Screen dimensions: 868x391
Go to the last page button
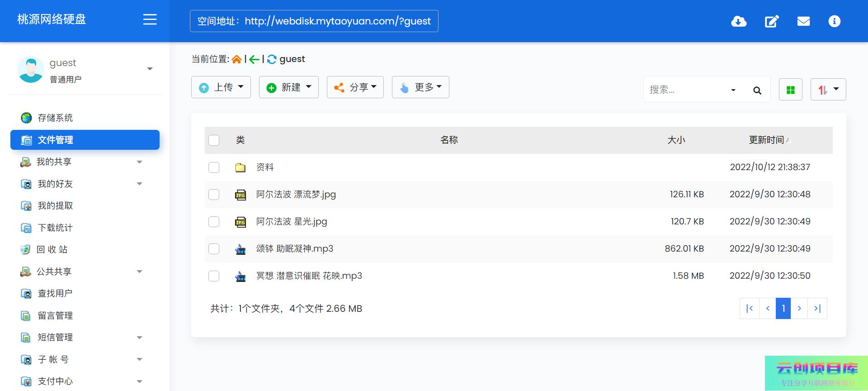pos(817,309)
